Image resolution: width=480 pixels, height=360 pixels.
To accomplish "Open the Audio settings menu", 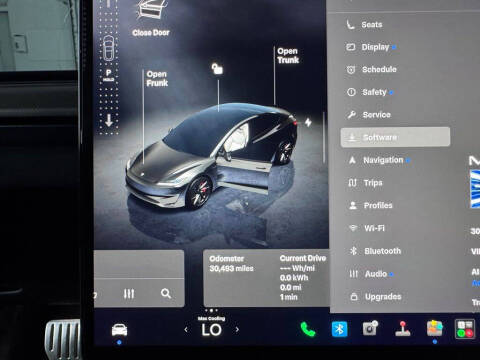I will pyautogui.click(x=371, y=274).
